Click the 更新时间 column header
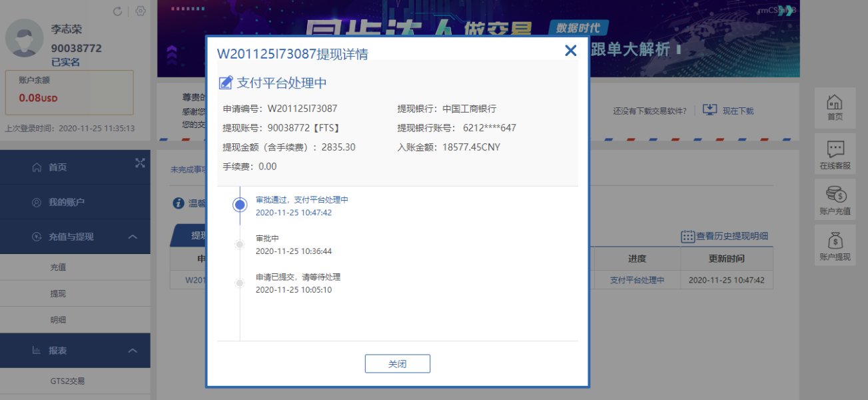 point(726,259)
